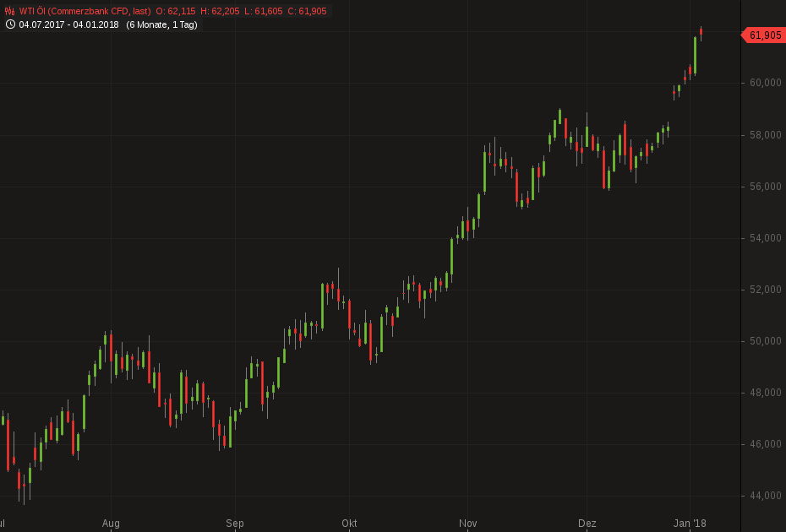Select the WTI Öl instrument title
This screenshot has width=786, height=532.
(x=85, y=11)
